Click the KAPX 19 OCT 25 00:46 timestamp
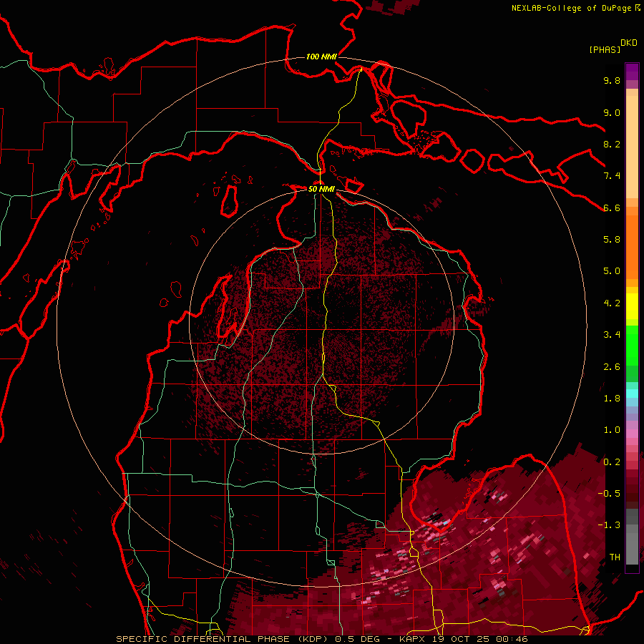This screenshot has width=644, height=644. (x=464, y=639)
